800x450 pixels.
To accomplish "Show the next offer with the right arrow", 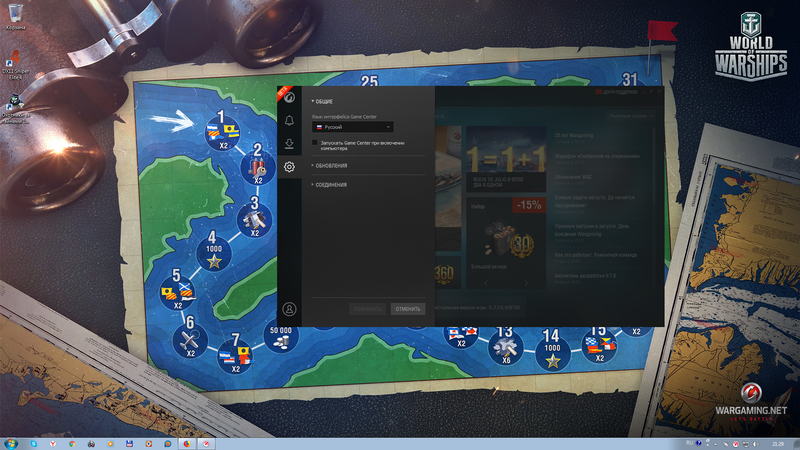I will (526, 282).
